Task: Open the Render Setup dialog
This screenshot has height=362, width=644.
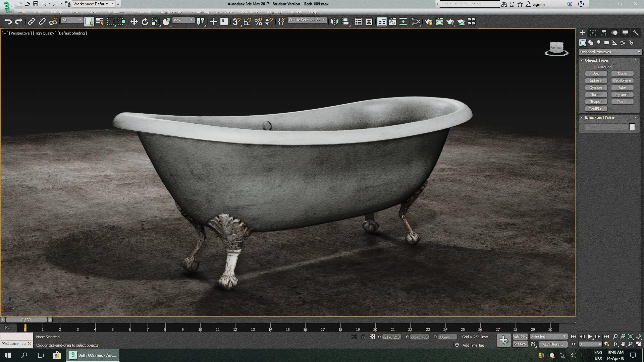Action: click(x=429, y=21)
